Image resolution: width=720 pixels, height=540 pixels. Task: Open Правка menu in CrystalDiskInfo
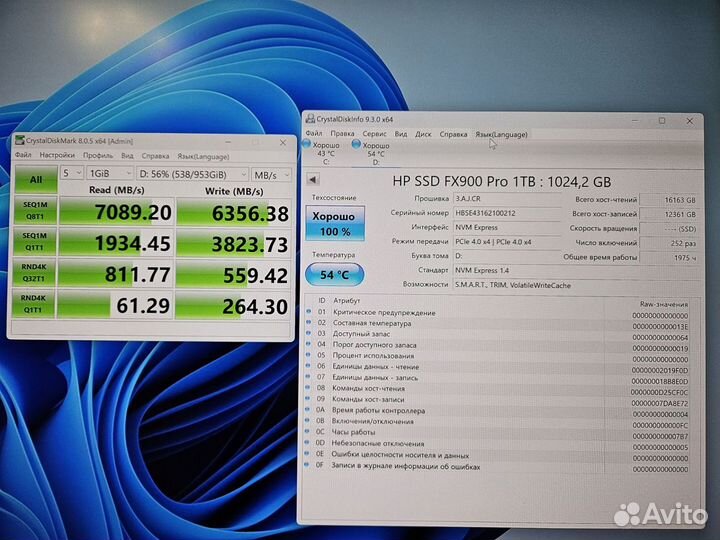coord(342,134)
